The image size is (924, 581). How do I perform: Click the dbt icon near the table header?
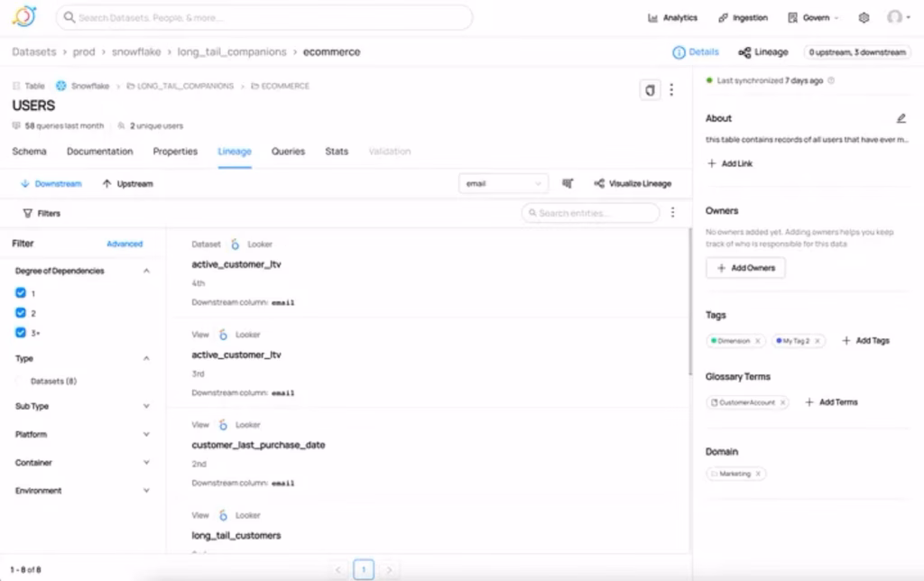click(650, 90)
